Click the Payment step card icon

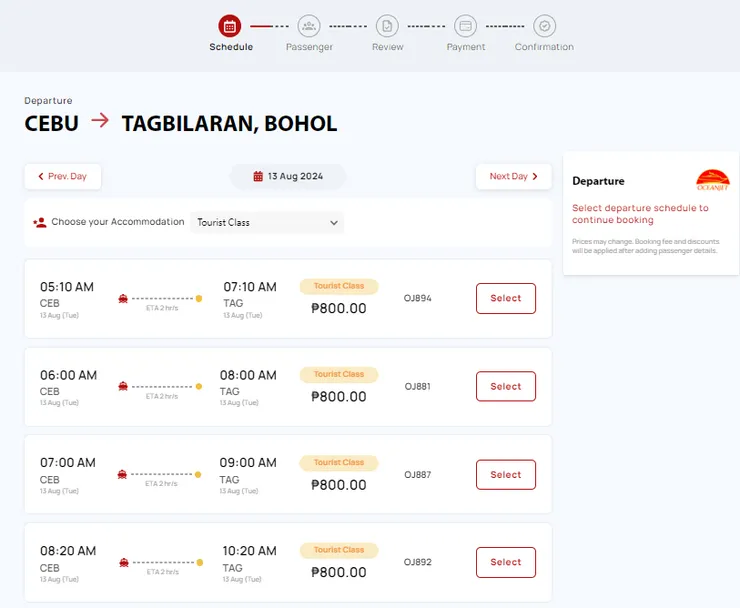coord(465,26)
